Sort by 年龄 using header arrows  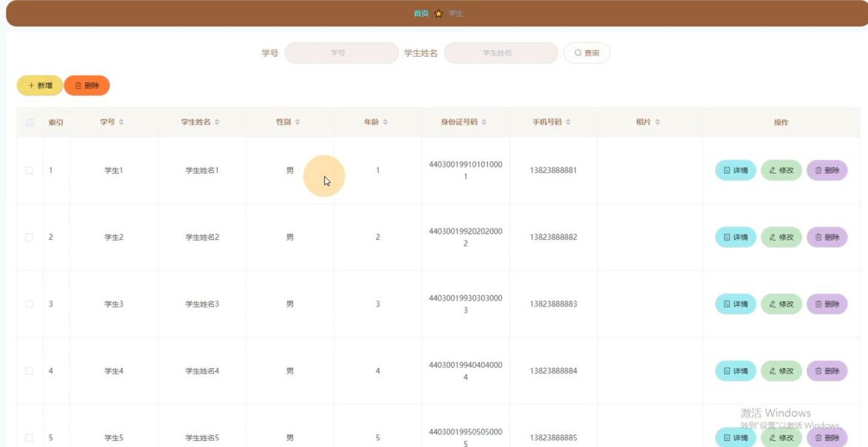coord(385,122)
